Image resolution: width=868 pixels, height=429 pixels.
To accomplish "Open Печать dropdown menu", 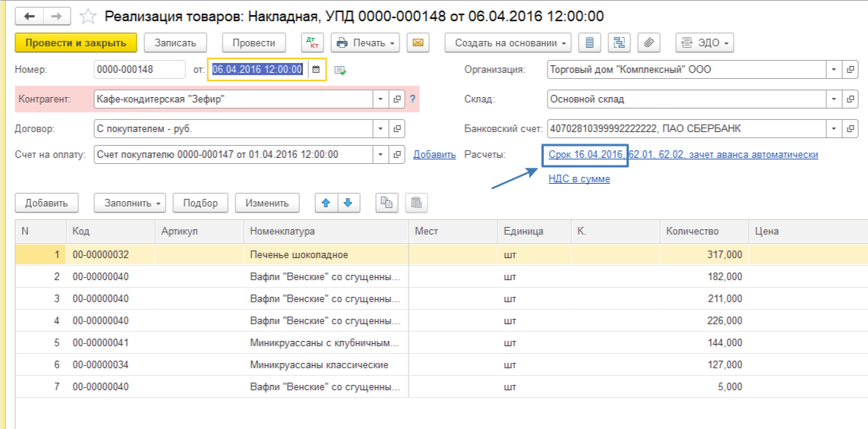I will (x=365, y=43).
